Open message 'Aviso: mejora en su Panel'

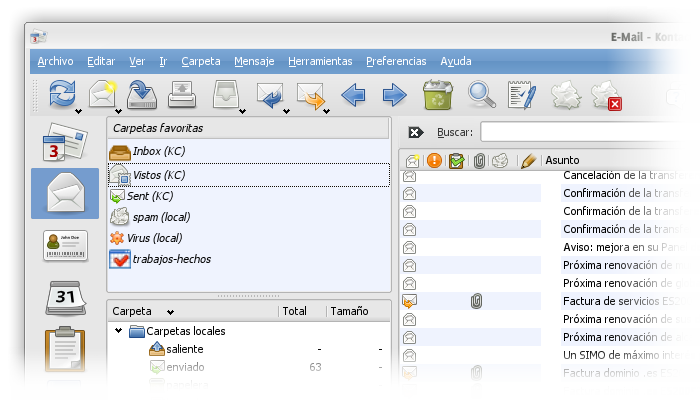pos(625,247)
